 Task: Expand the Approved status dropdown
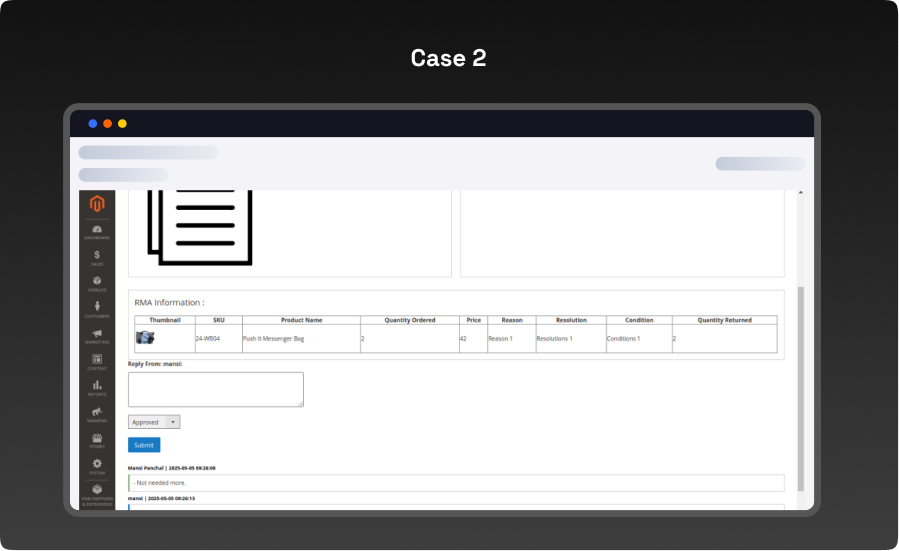154,422
